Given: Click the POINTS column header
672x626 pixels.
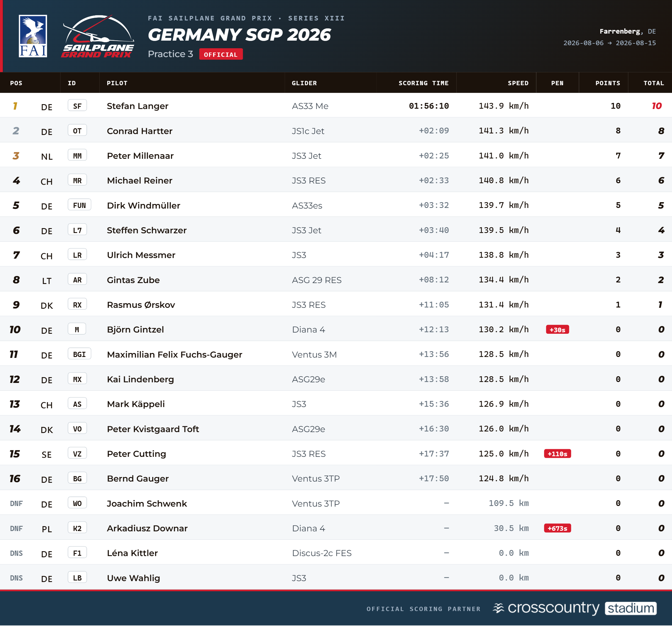Looking at the screenshot, I should 608,83.
